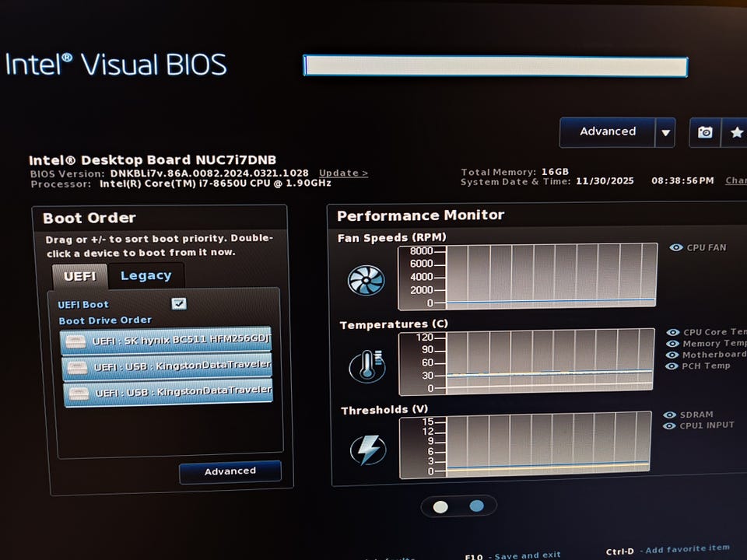The image size is (747, 560).
Task: Click the drive icon of the second boot entry
Action: (77, 367)
